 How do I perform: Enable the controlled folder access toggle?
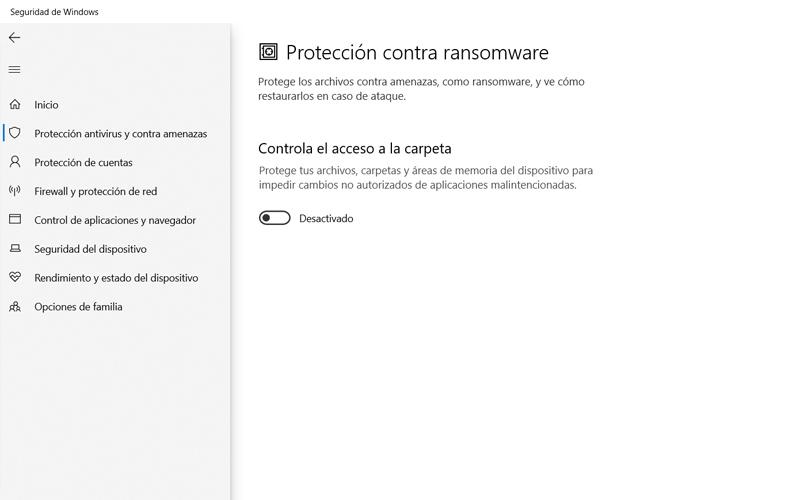275,218
